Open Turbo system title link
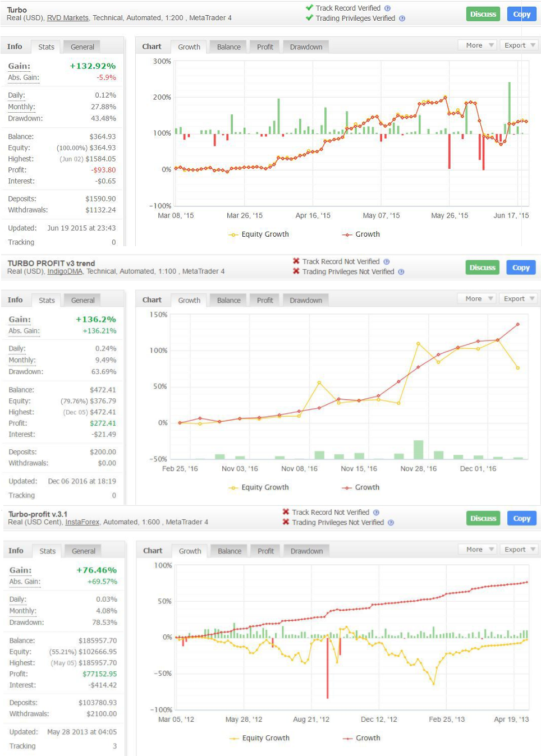The image size is (541, 756). 17,10
